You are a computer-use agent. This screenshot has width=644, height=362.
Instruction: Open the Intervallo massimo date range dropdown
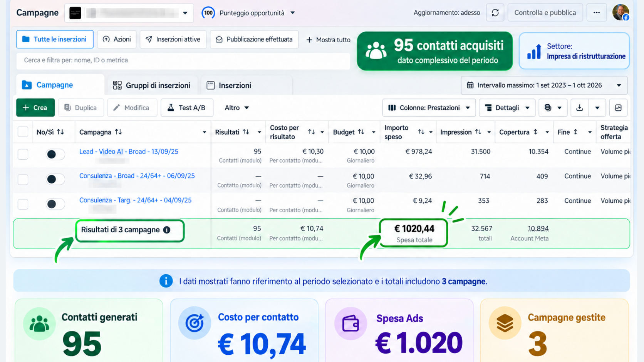tap(544, 85)
